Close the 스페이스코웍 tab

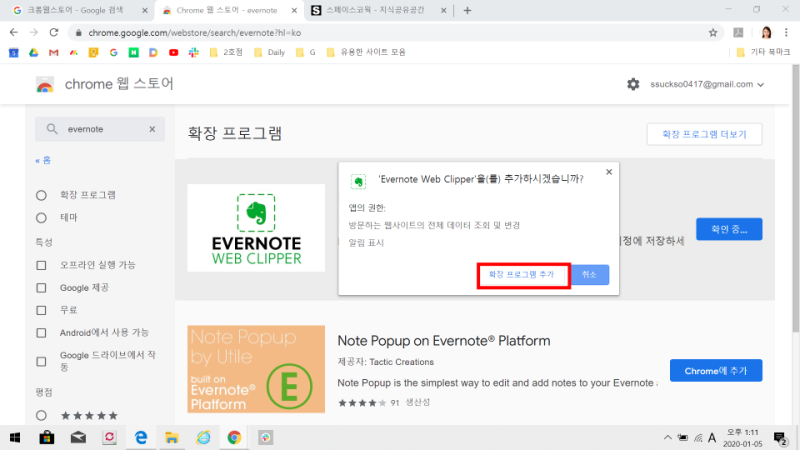tap(443, 10)
